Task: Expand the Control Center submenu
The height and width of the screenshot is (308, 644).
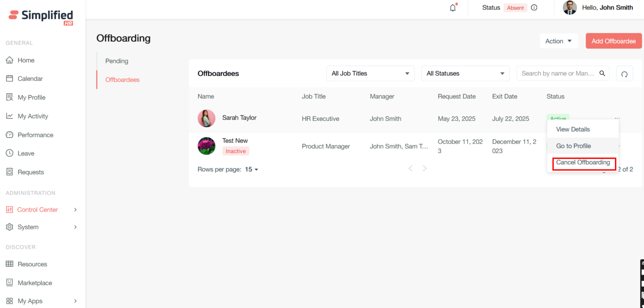Action: click(x=75, y=210)
